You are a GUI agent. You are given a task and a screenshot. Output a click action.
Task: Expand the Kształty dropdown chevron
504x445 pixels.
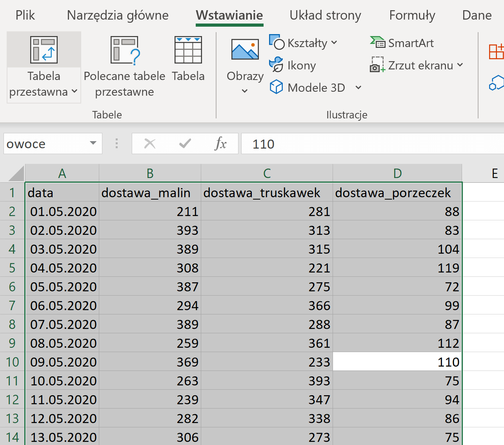334,42
